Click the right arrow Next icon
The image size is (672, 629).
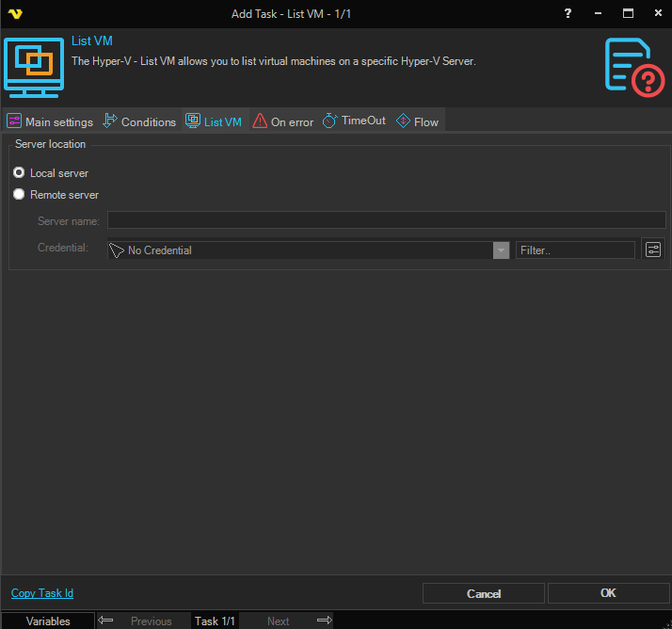[324, 621]
